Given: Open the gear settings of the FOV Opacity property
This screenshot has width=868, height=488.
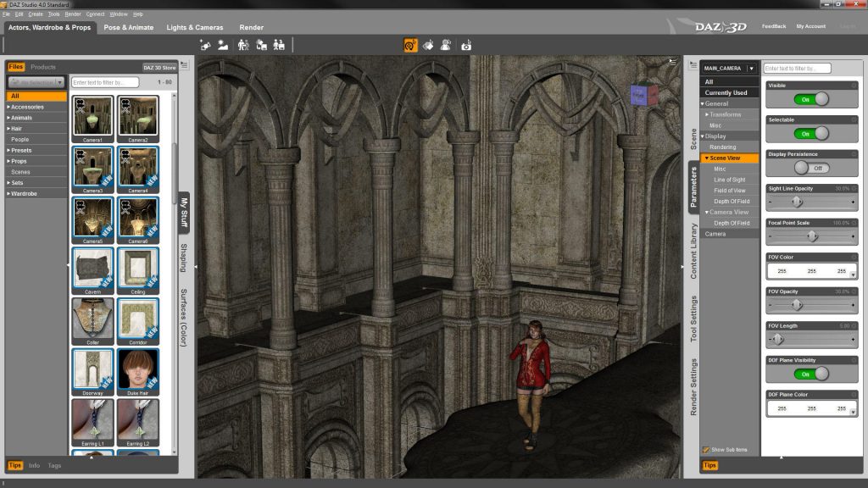Looking at the screenshot, I should pos(854,291).
